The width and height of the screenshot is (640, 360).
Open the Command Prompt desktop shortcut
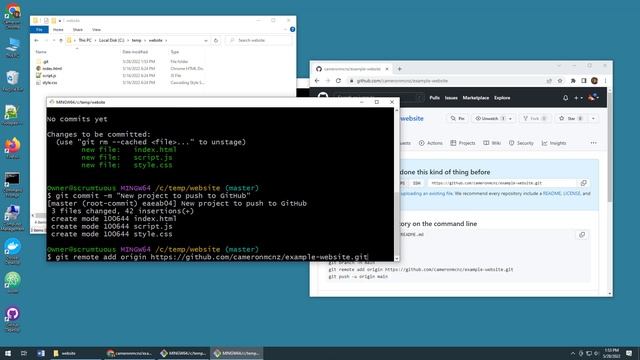(13, 183)
